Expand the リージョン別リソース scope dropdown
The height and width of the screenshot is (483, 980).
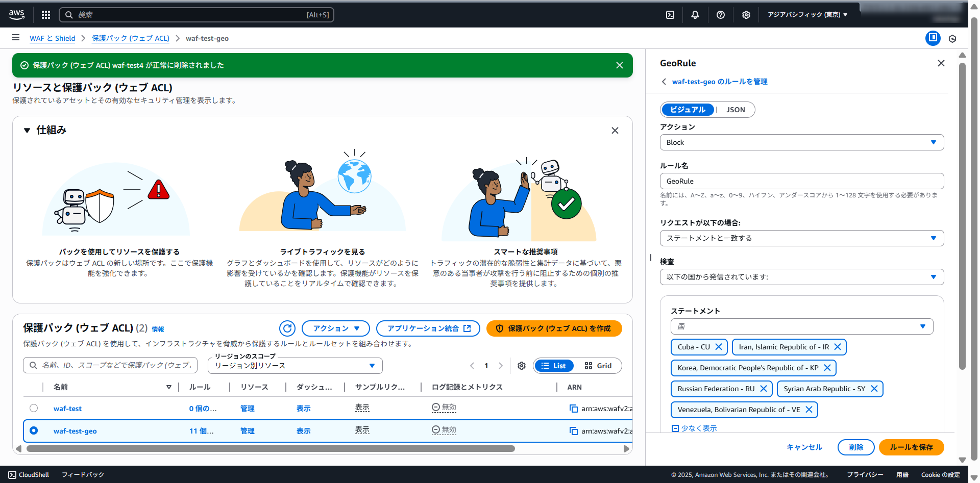(295, 366)
